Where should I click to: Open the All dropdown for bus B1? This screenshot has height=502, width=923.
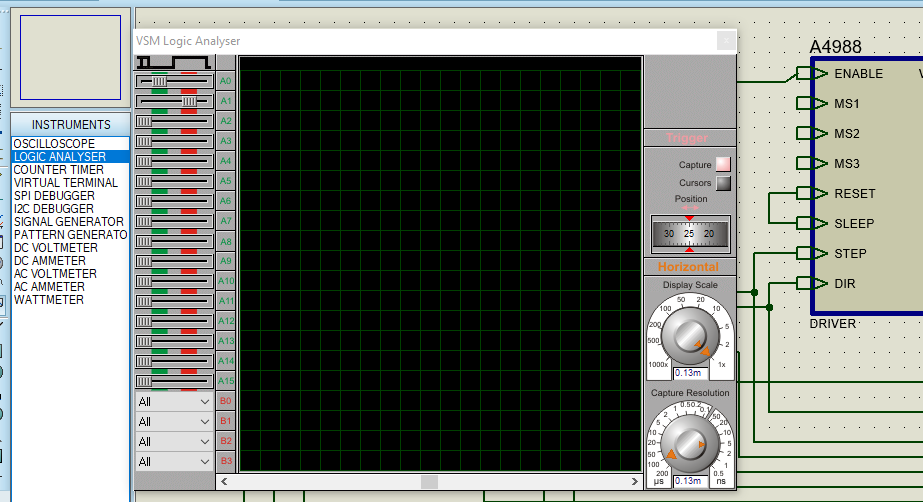click(x=174, y=421)
